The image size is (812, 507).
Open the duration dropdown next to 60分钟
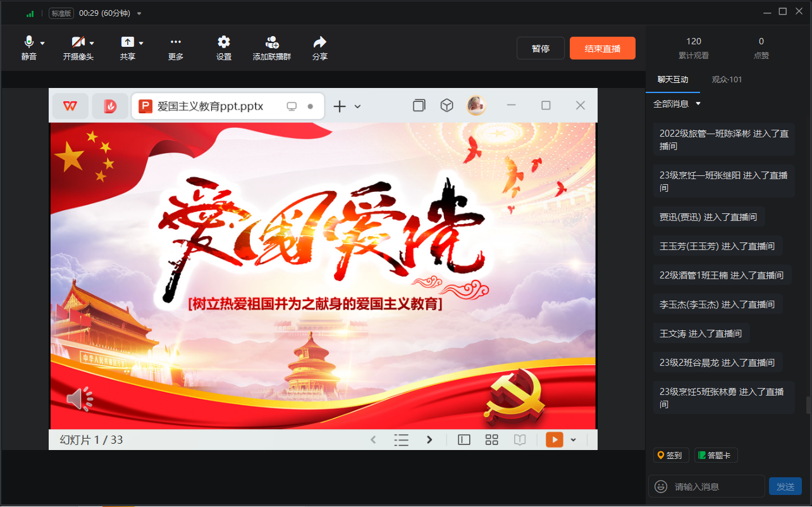point(139,13)
